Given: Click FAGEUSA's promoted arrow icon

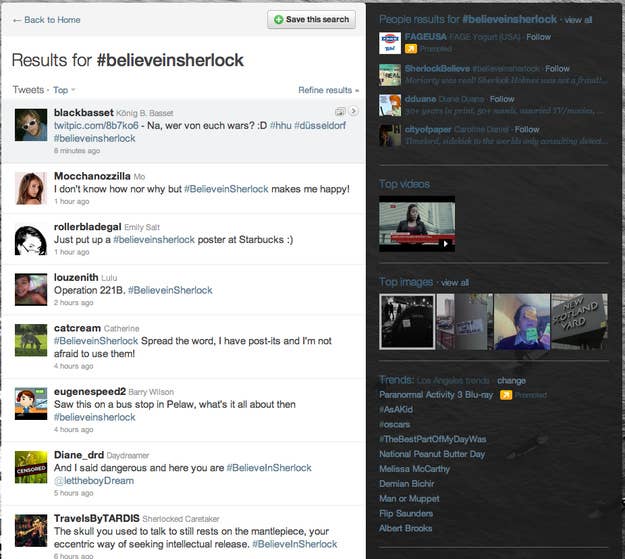Looking at the screenshot, I should point(411,49).
